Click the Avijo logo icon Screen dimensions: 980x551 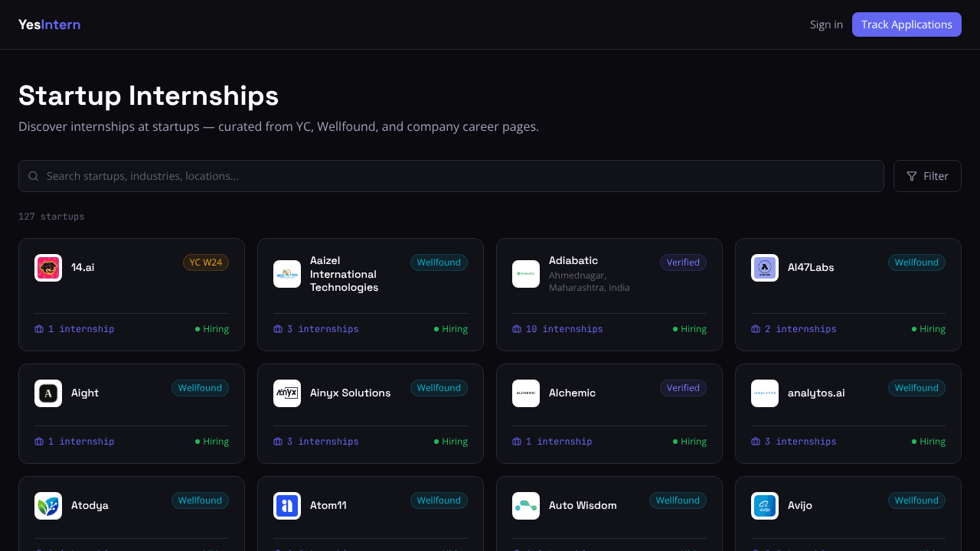[x=765, y=506]
